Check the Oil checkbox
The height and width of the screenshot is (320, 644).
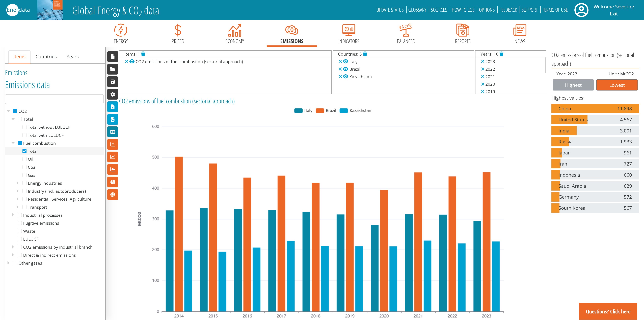click(24, 159)
